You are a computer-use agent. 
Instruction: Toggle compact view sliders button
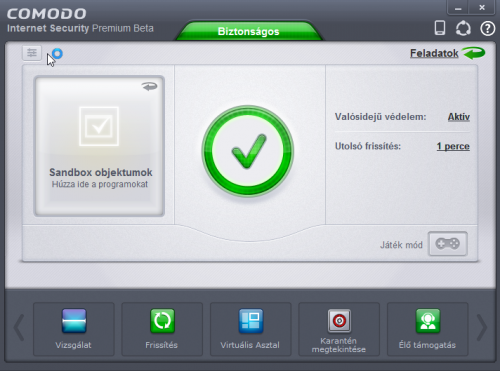coord(32,53)
